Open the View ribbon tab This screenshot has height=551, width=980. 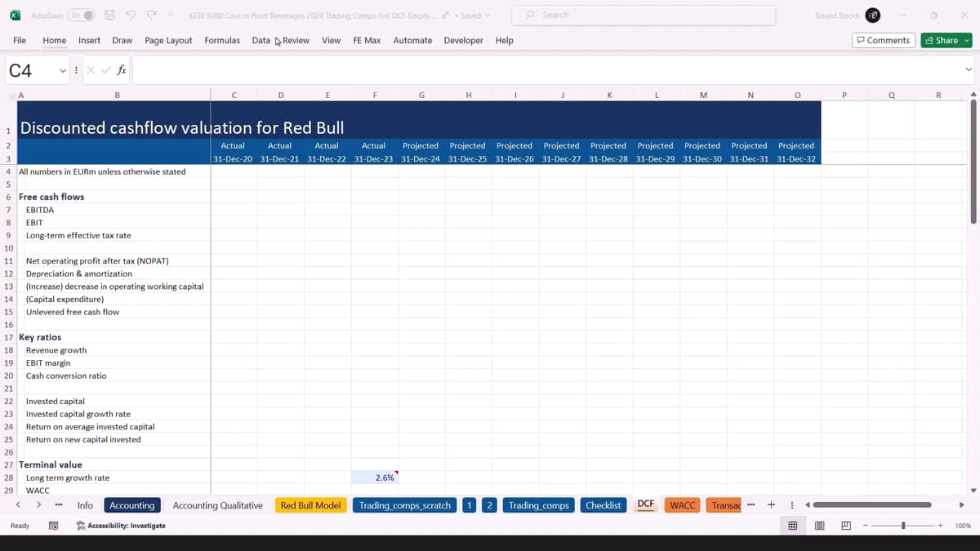[331, 40]
